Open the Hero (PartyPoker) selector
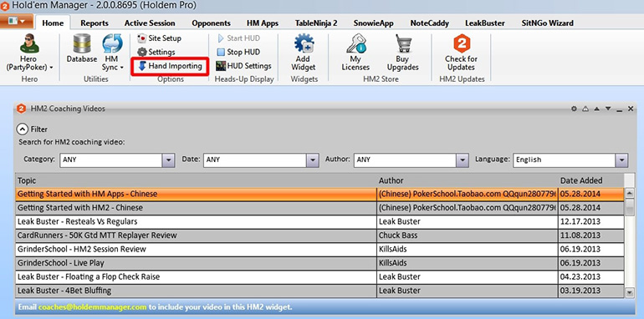 (29, 53)
